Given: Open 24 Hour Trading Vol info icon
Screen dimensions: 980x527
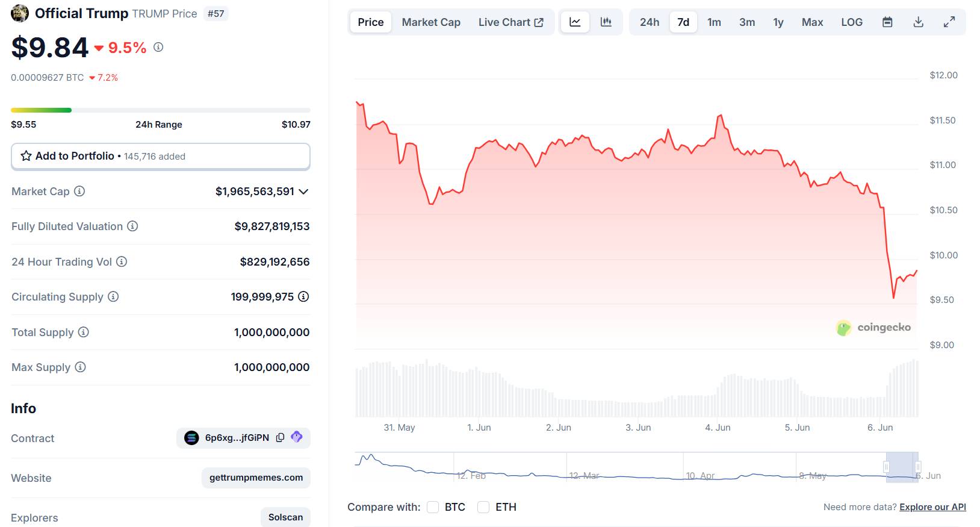Looking at the screenshot, I should (122, 261).
